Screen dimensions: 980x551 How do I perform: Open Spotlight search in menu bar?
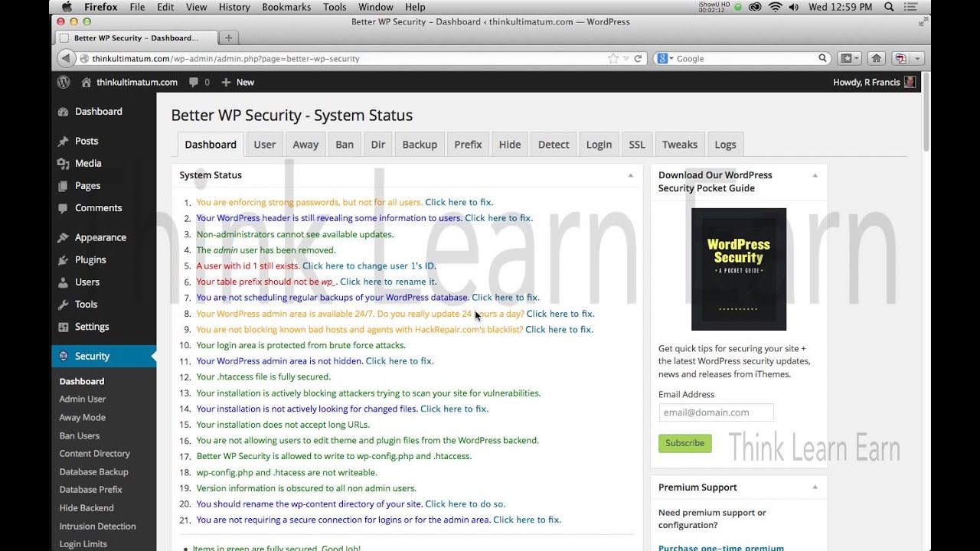pyautogui.click(x=889, y=7)
